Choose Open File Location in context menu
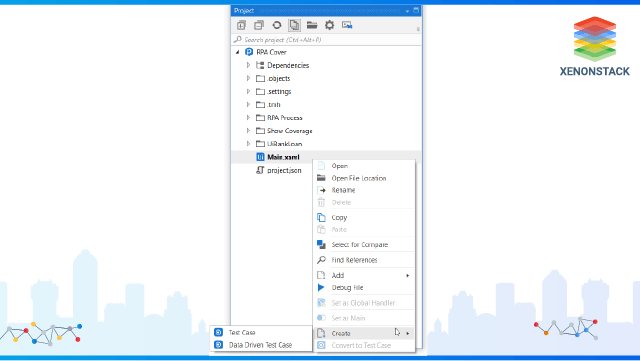The height and width of the screenshot is (361, 640). 359,178
